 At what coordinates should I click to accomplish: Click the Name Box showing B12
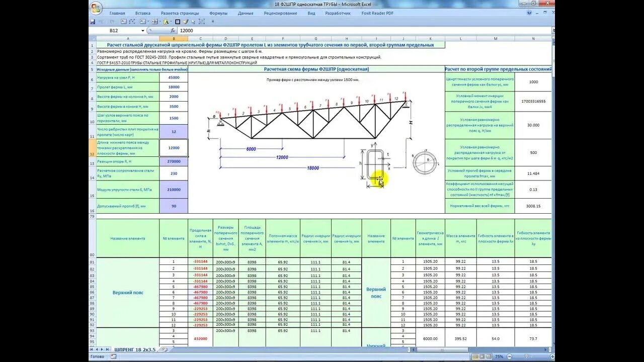114,31
